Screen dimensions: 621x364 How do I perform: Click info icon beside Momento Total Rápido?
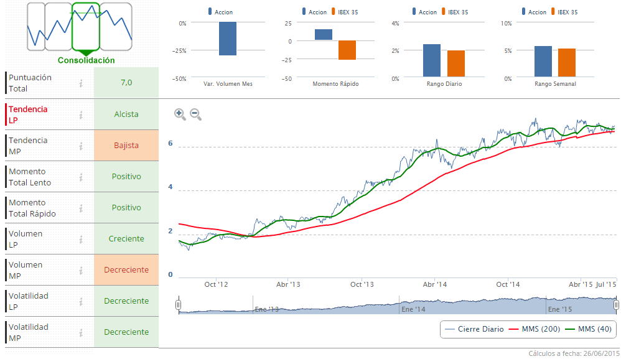point(81,208)
